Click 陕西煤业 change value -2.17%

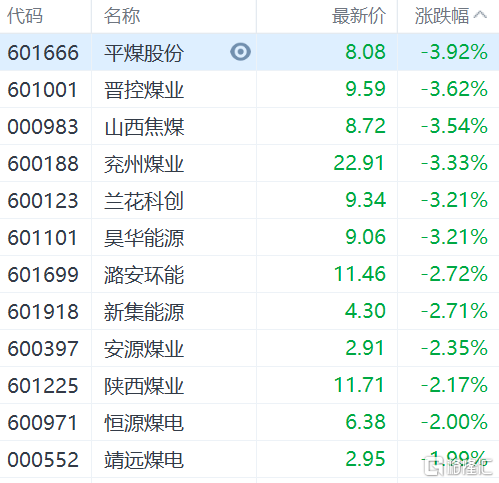point(454,385)
